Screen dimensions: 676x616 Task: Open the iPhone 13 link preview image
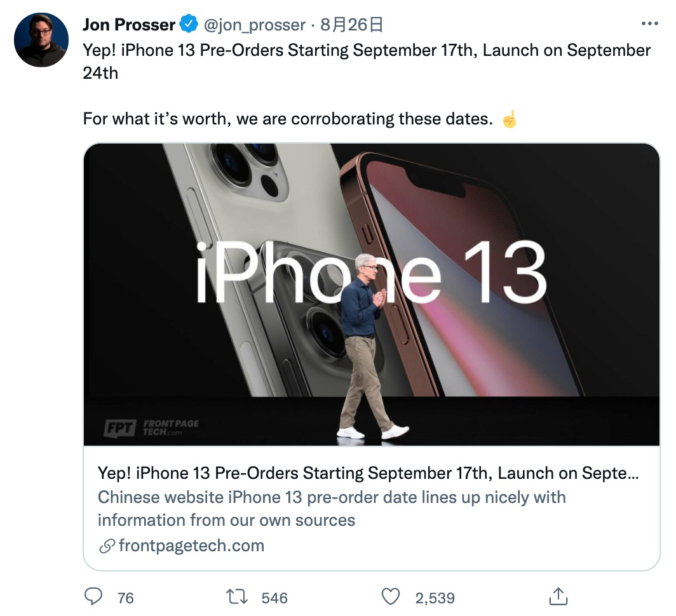pos(372,295)
